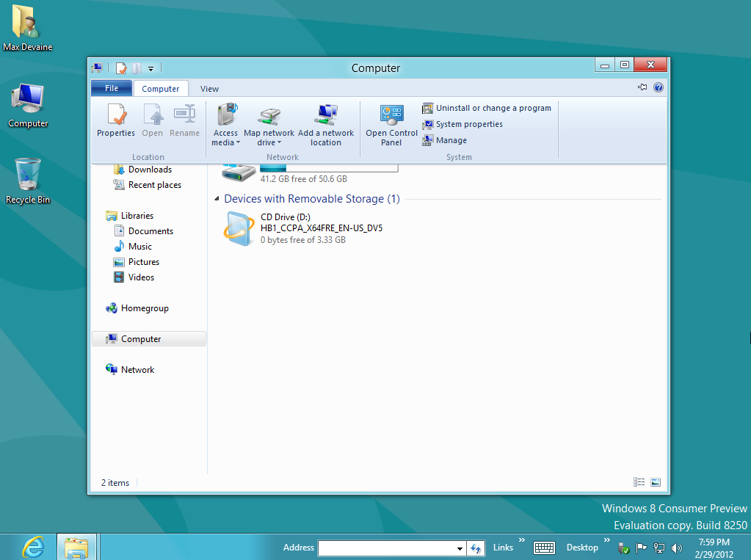The image size is (751, 560).
Task: Click Add a network location
Action: tap(326, 125)
